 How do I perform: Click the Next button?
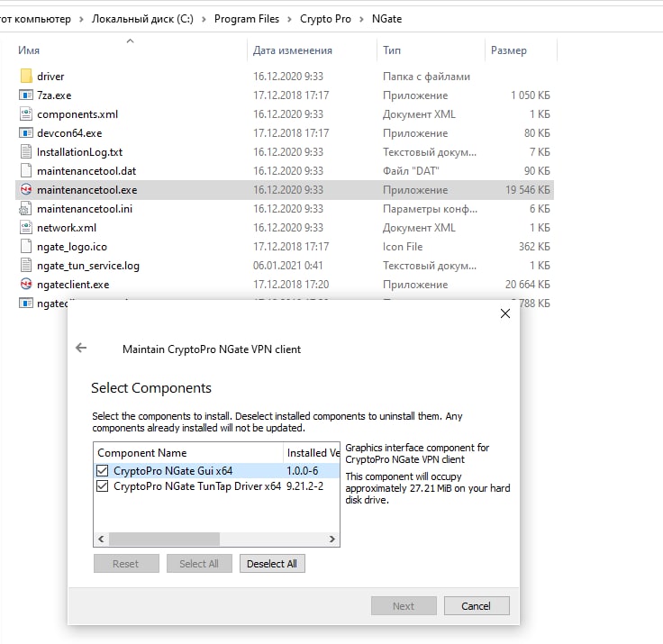404,606
